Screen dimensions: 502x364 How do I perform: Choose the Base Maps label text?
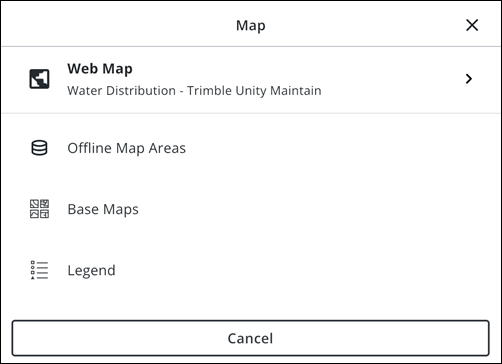coord(103,210)
